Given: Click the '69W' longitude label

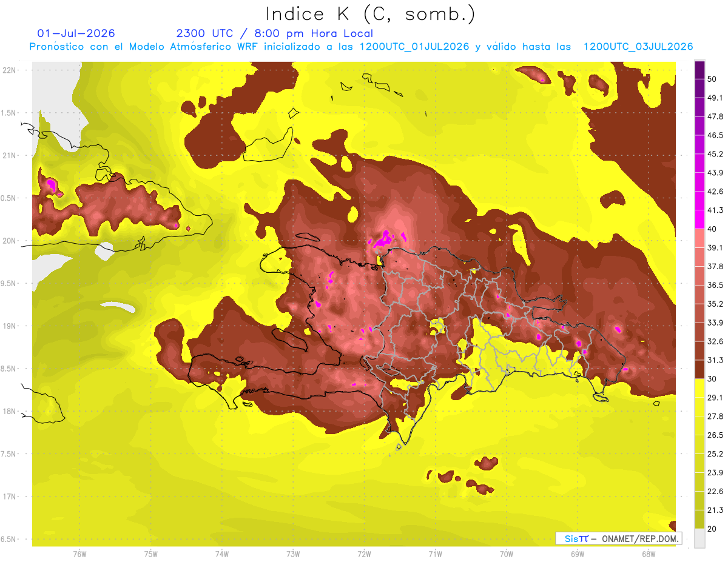Looking at the screenshot, I should 577,554.
